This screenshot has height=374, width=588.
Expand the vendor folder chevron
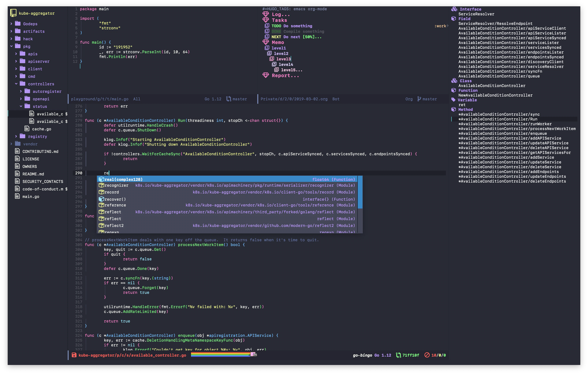[11, 144]
